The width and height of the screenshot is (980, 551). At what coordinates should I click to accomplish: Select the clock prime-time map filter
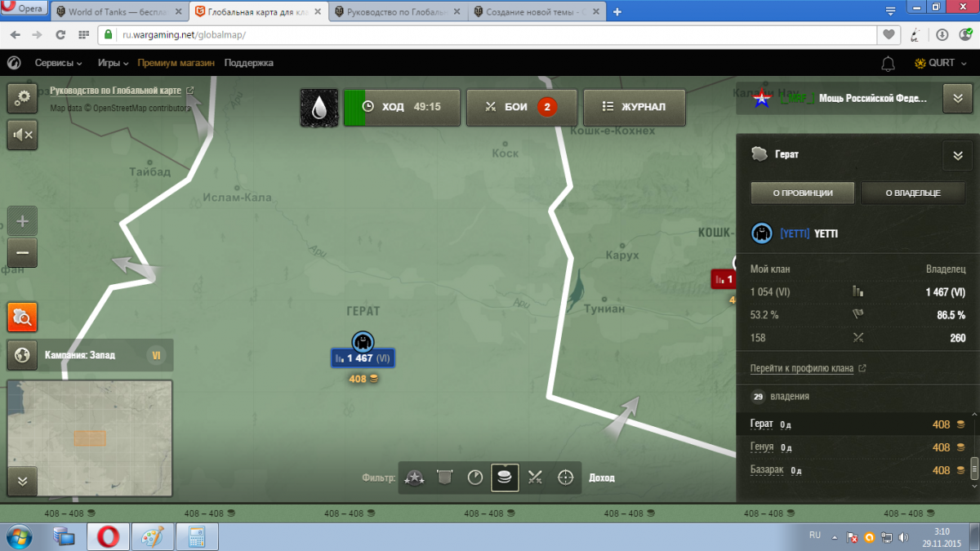point(475,478)
